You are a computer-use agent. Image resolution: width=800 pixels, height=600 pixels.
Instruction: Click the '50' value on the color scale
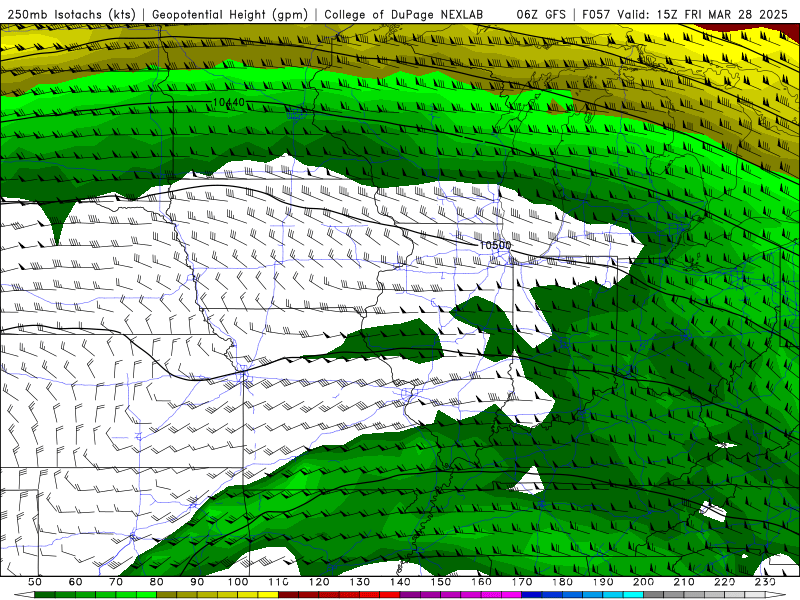click(35, 582)
